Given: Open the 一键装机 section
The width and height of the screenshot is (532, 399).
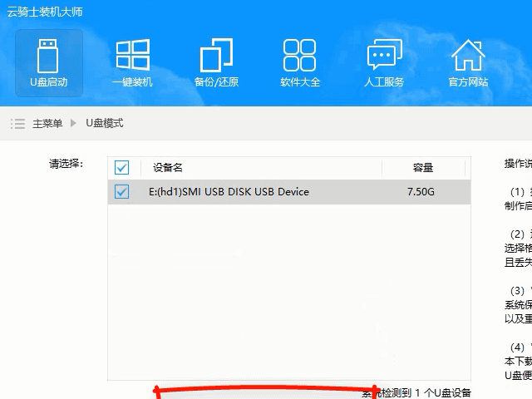Looking at the screenshot, I should (133, 63).
